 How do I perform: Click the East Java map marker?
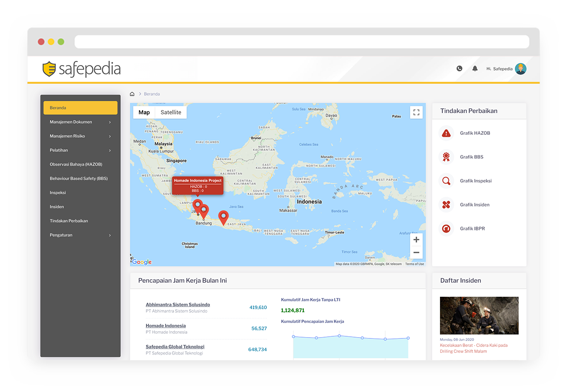click(223, 217)
